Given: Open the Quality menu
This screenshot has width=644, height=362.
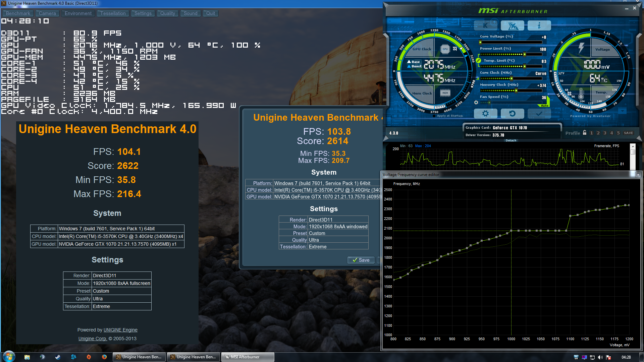Looking at the screenshot, I should coord(167,13).
